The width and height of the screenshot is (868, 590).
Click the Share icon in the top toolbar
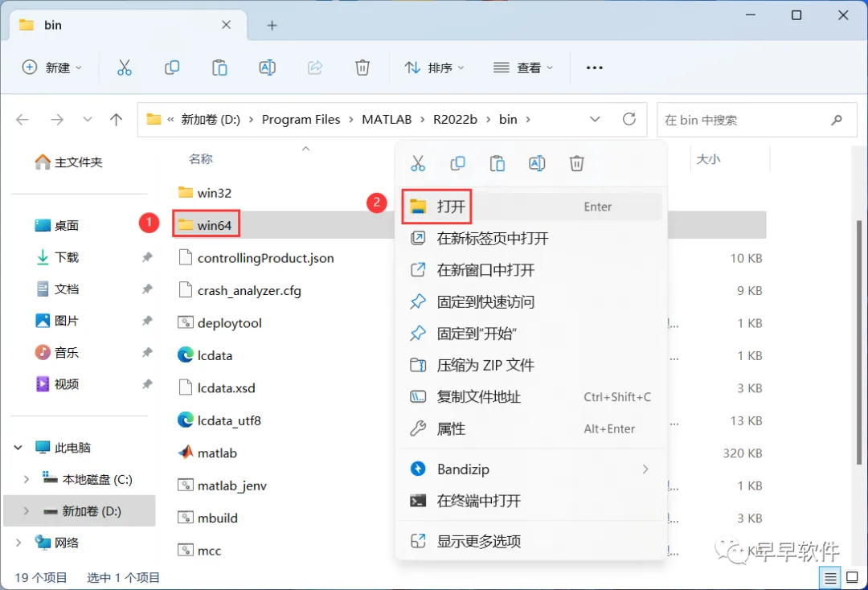315,68
